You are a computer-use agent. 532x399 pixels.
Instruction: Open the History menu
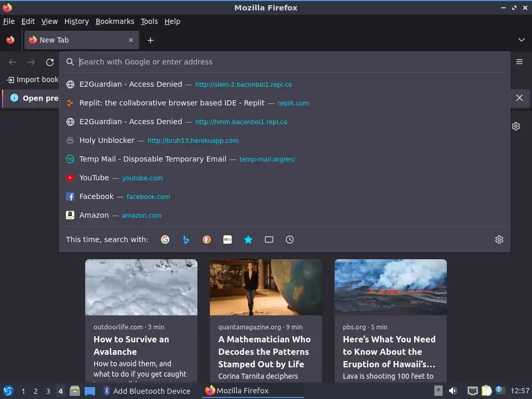(77, 21)
